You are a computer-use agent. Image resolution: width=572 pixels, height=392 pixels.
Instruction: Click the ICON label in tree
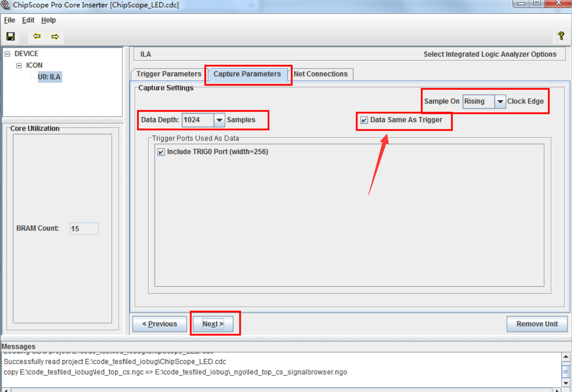34,65
